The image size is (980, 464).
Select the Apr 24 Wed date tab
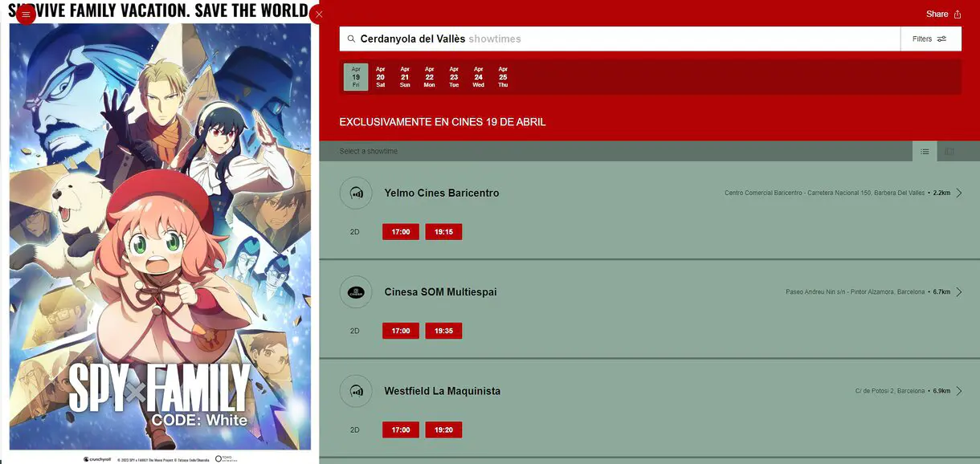point(479,77)
